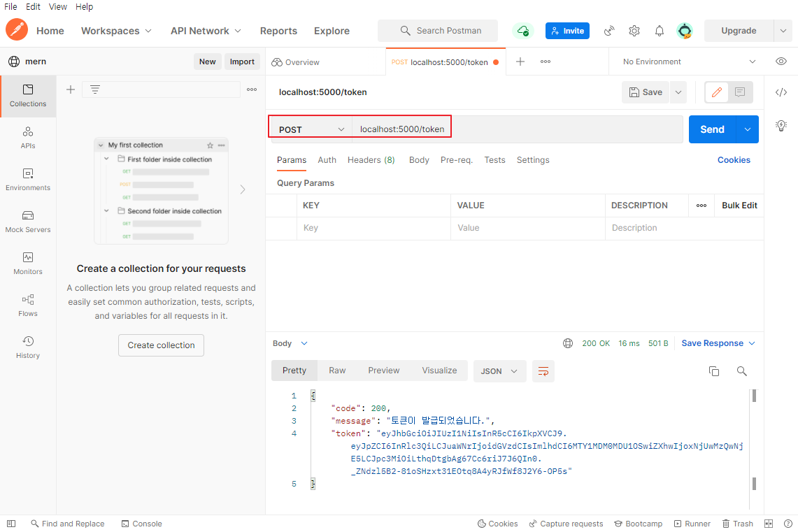Open the No Environment selector

(x=689, y=62)
